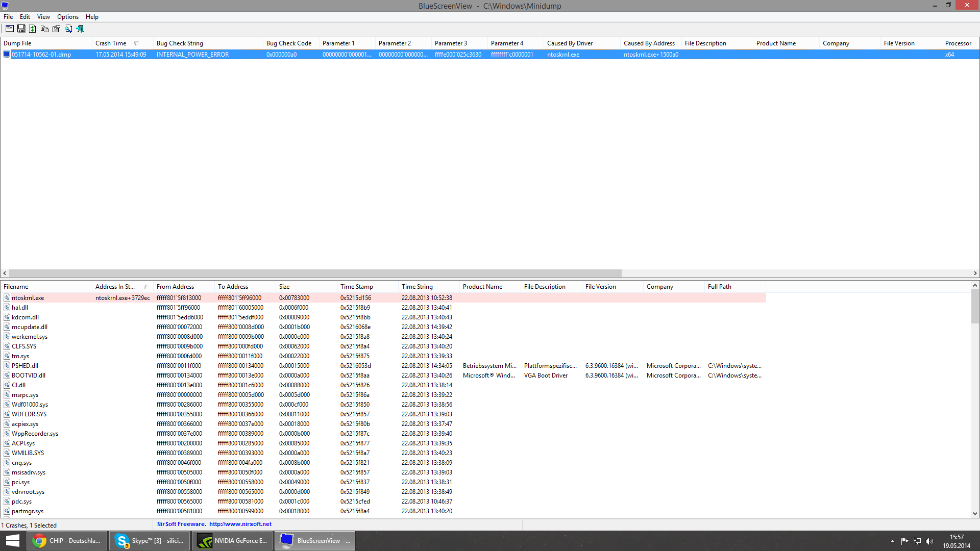This screenshot has width=980, height=551.
Task: Open the View menu
Action: [x=43, y=17]
